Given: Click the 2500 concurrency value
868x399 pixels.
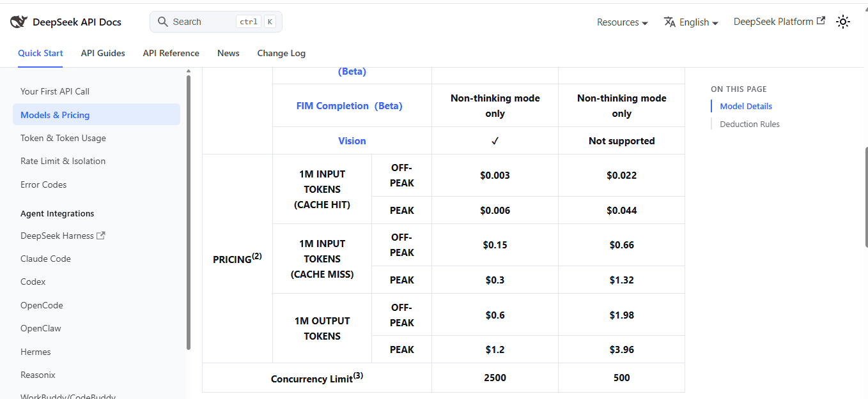Looking at the screenshot, I should [x=495, y=377].
